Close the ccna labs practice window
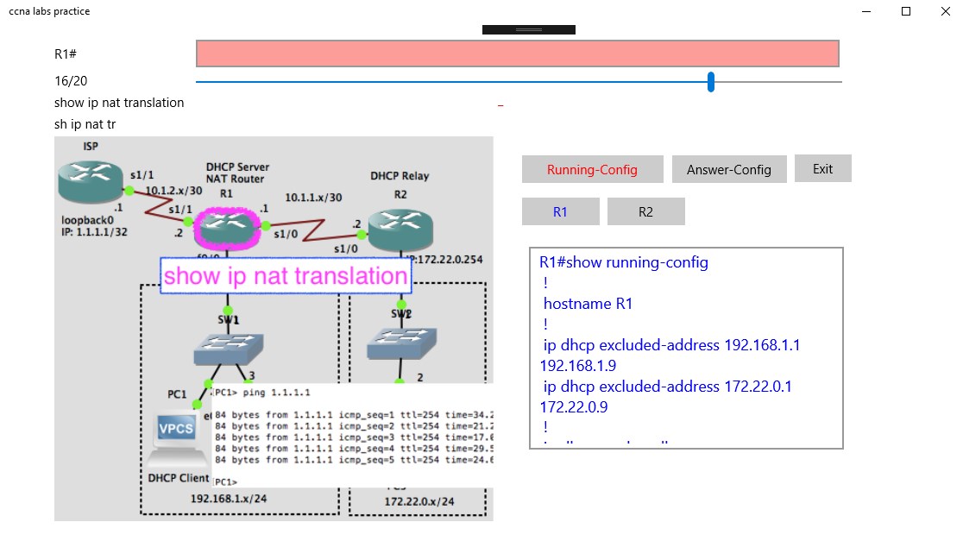Screen dimensions: 963x560 point(945,11)
